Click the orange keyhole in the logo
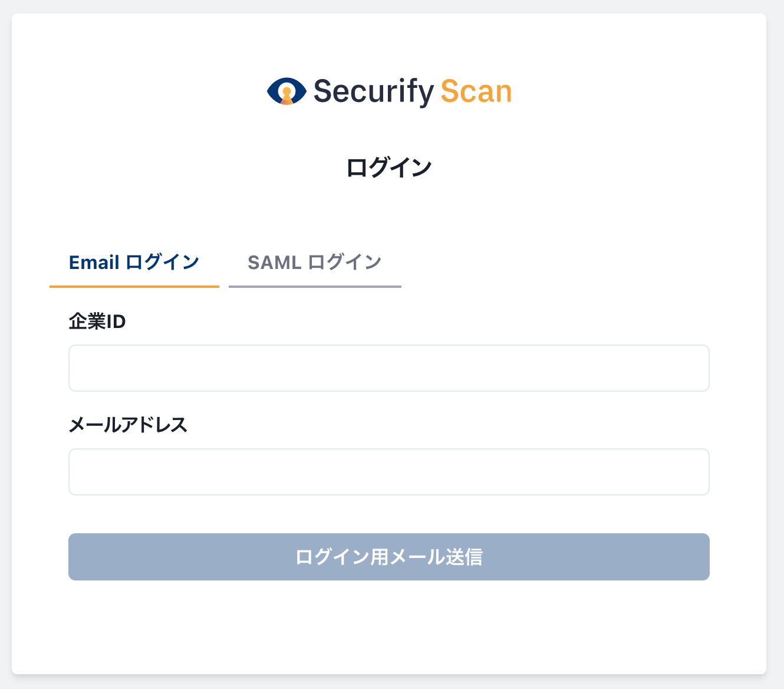784x689 pixels. coord(286,94)
